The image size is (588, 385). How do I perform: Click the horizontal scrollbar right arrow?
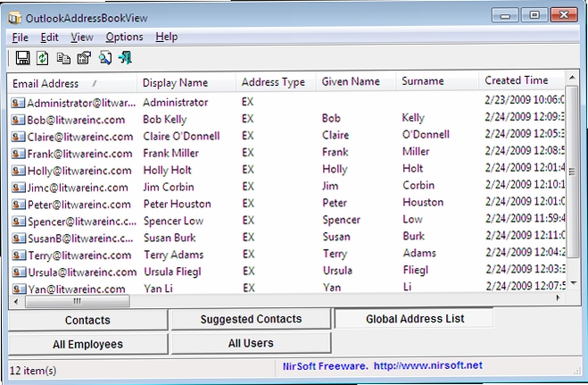pos(558,298)
